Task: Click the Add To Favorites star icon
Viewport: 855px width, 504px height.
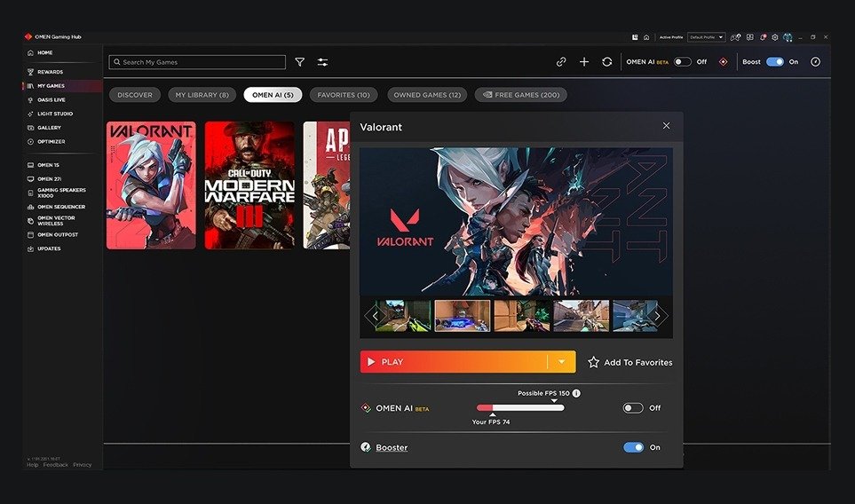Action: point(593,362)
